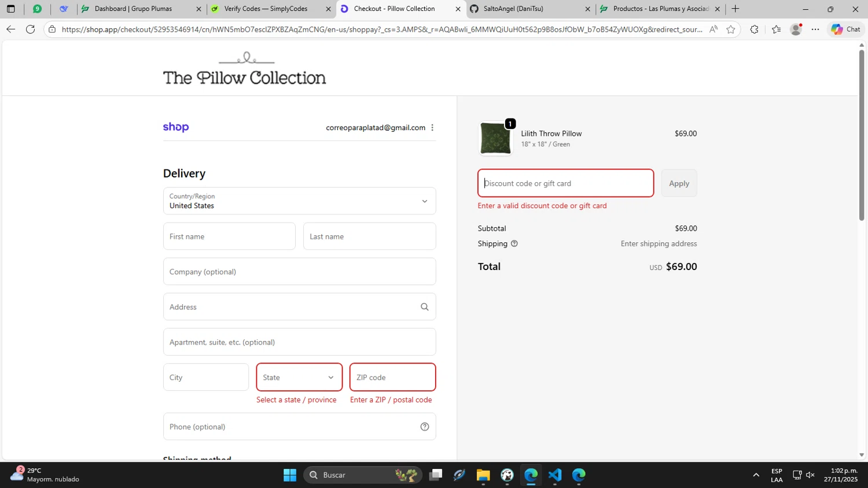Image resolution: width=868 pixels, height=488 pixels.
Task: Click The Pillow Collection logo
Action: [x=244, y=69]
